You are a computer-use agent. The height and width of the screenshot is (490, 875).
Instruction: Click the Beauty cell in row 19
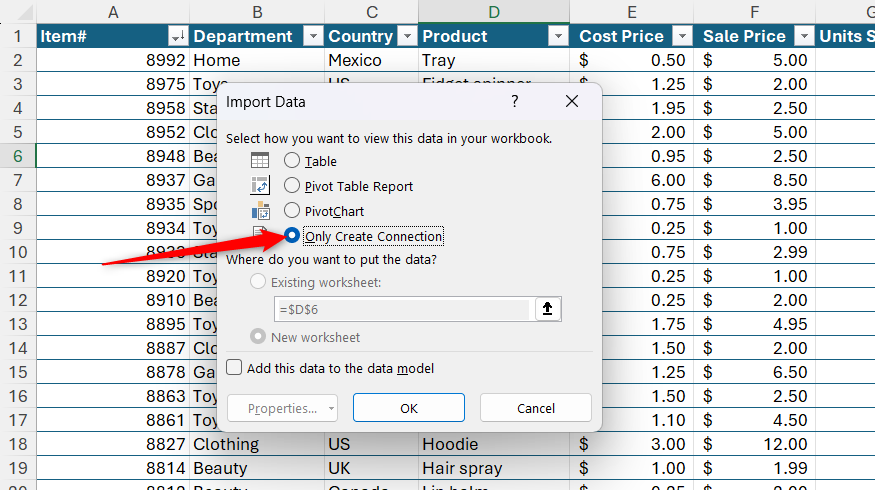257,468
